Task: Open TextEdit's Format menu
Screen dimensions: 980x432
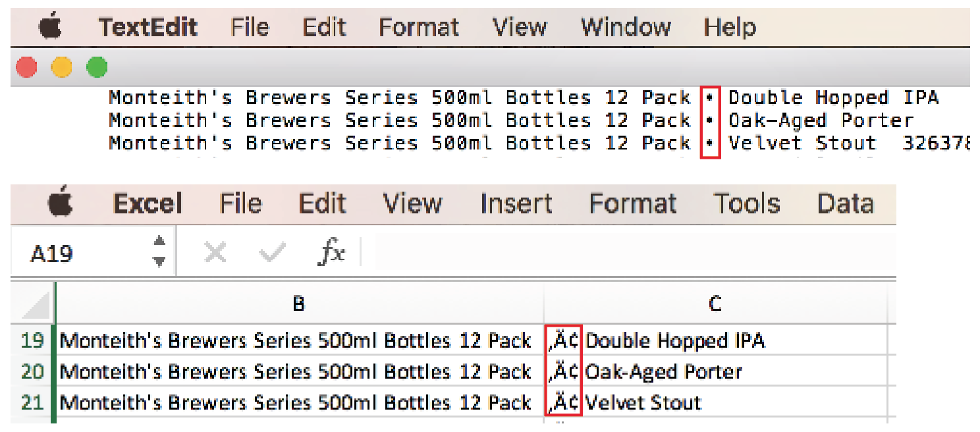Action: pyautogui.click(x=419, y=27)
